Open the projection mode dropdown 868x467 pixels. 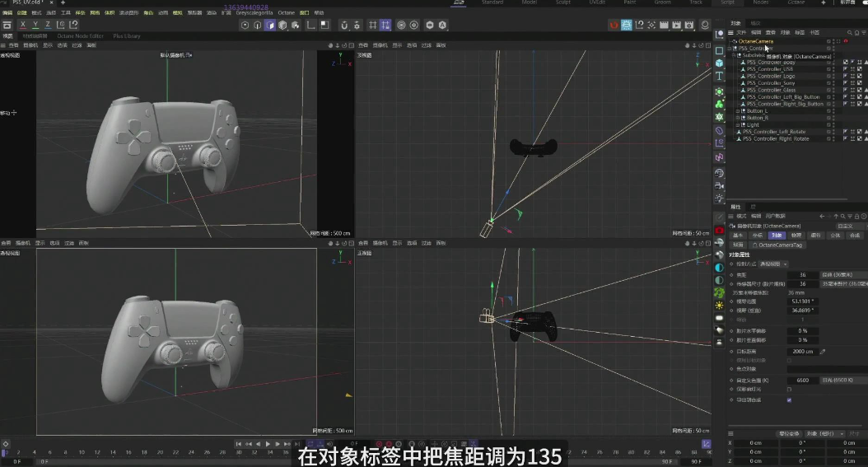pos(772,264)
